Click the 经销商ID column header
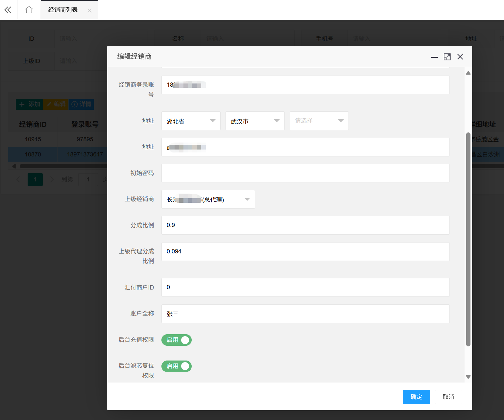The width and height of the screenshot is (504, 420). (x=33, y=125)
